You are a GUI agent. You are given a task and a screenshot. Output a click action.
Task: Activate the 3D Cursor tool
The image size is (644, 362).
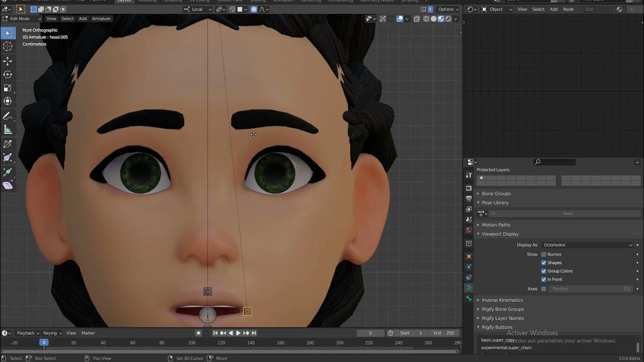pyautogui.click(x=8, y=46)
